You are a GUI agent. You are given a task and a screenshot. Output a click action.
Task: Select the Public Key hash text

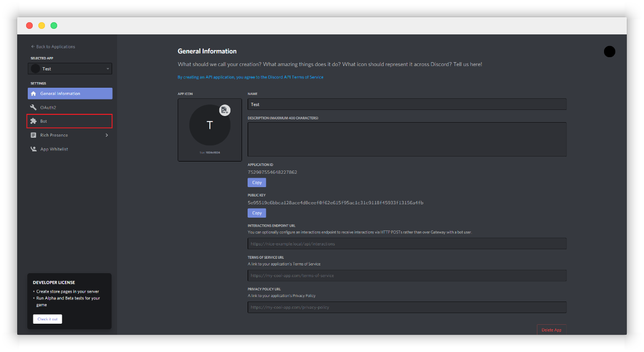(x=335, y=203)
